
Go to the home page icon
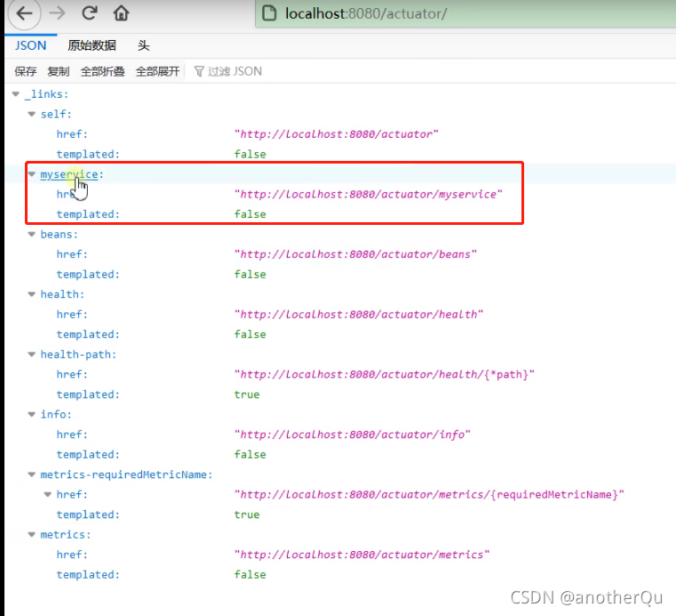pyautogui.click(x=121, y=13)
